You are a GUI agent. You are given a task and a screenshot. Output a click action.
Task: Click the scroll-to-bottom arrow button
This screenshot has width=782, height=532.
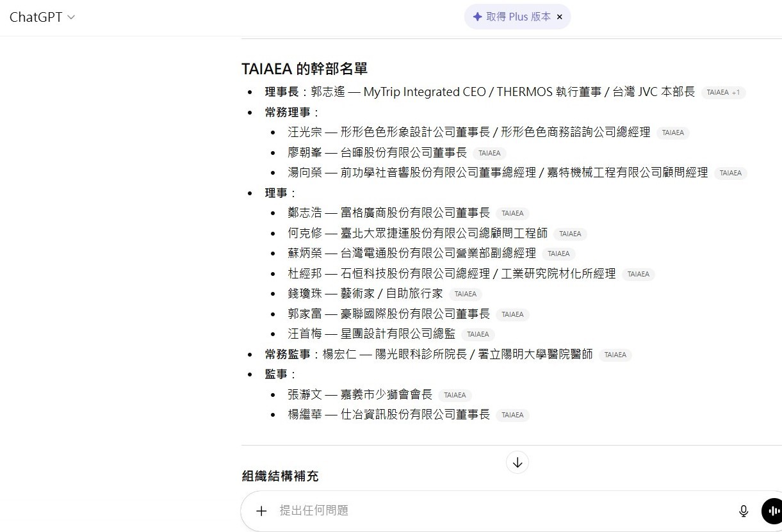pyautogui.click(x=517, y=462)
